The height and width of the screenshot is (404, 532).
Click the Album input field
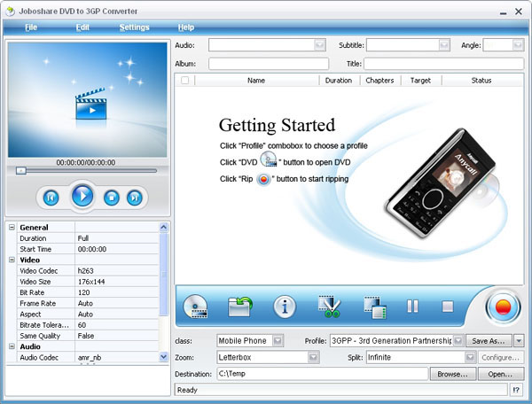(269, 64)
